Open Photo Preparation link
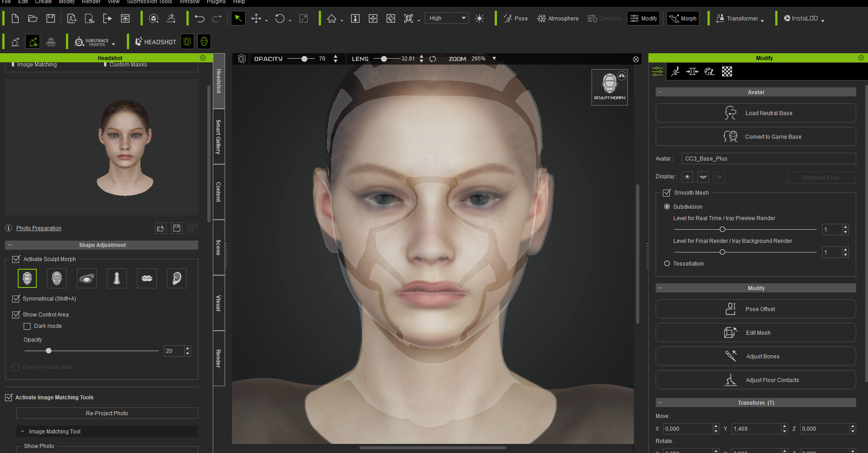The height and width of the screenshot is (453, 868). 39,228
